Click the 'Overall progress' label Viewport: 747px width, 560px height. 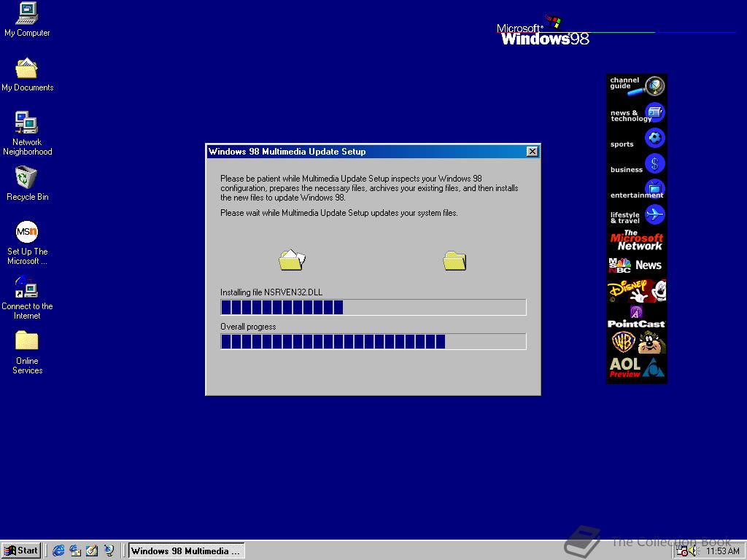click(x=248, y=327)
